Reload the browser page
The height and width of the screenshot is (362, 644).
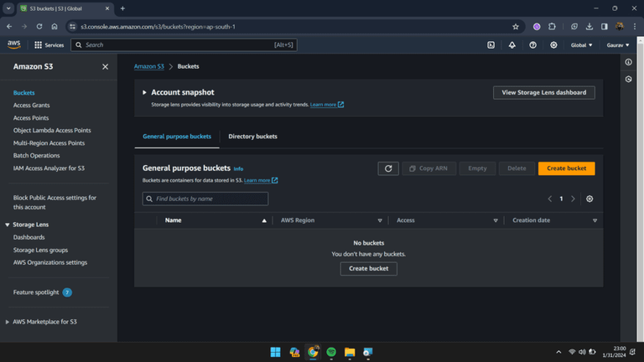click(x=39, y=27)
